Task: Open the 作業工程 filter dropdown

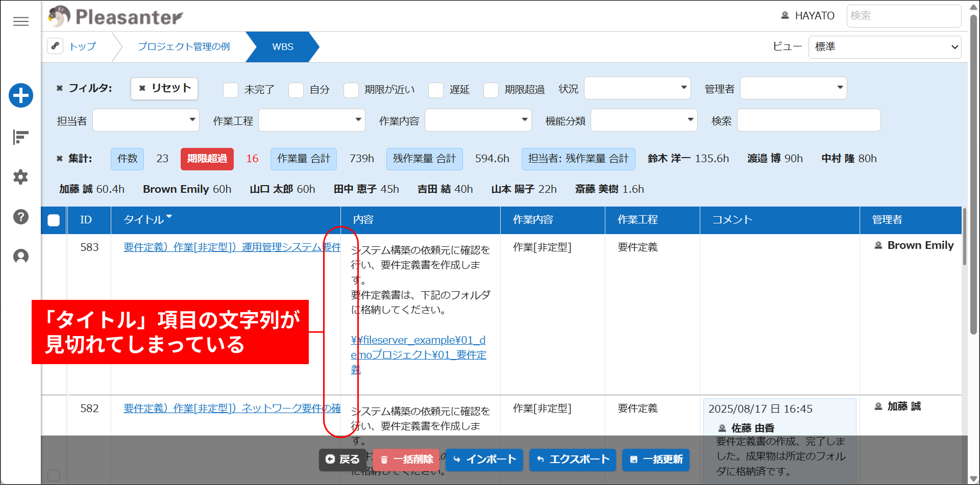Action: point(312,120)
